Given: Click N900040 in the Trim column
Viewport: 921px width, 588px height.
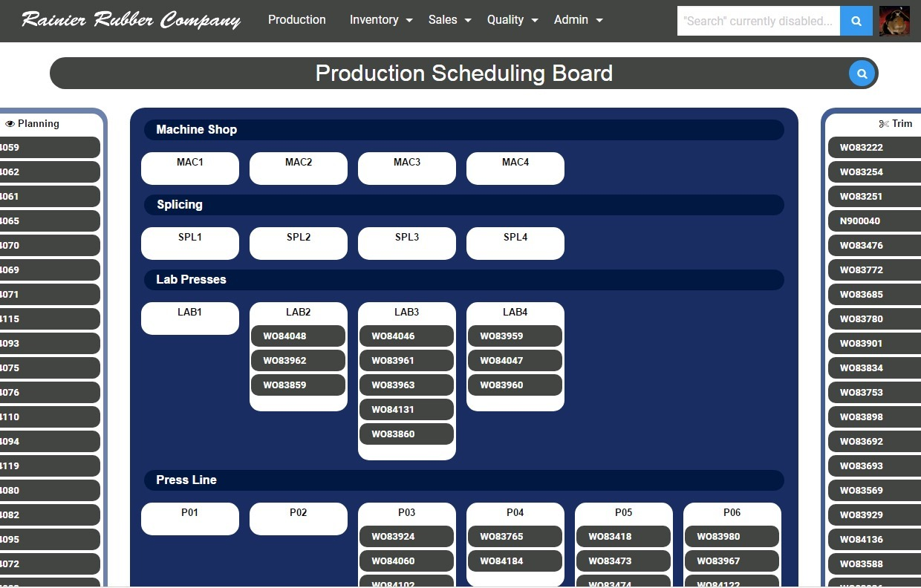Looking at the screenshot, I should (875, 221).
